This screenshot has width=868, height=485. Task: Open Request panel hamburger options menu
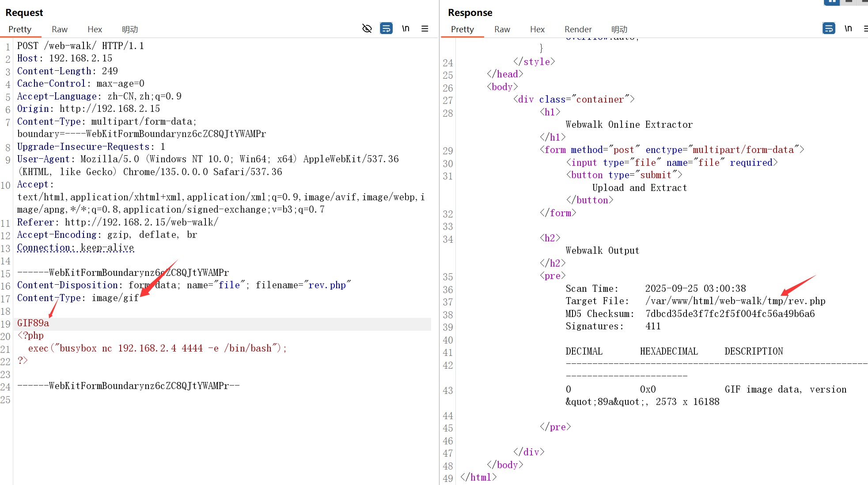click(425, 29)
